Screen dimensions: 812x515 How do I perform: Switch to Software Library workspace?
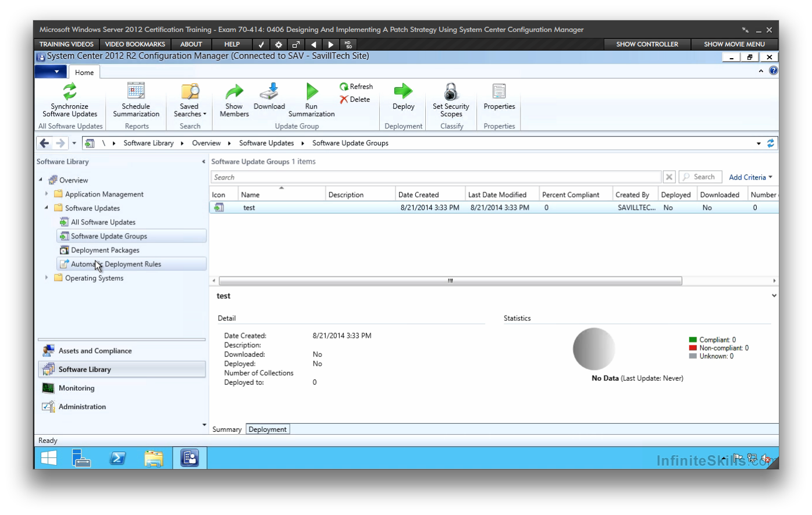click(122, 370)
